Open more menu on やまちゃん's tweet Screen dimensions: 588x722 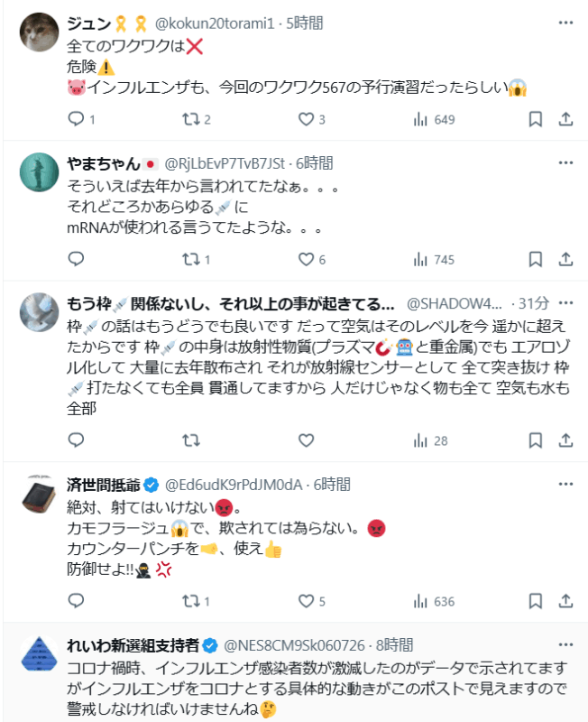[x=565, y=163]
